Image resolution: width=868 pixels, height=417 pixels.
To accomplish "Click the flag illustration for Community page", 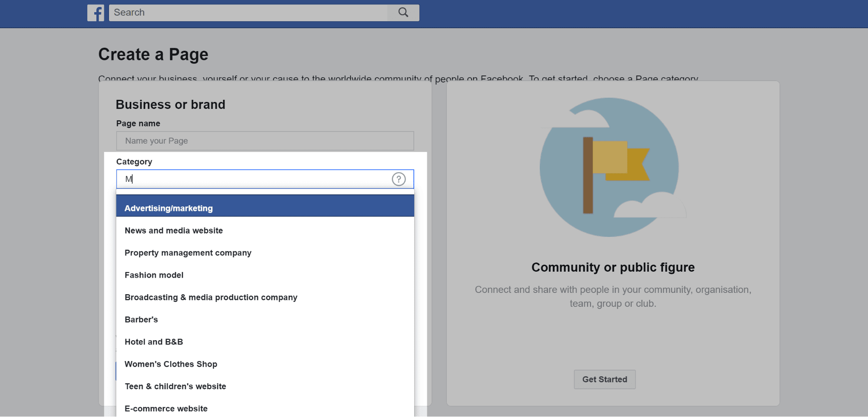I will coord(609,167).
